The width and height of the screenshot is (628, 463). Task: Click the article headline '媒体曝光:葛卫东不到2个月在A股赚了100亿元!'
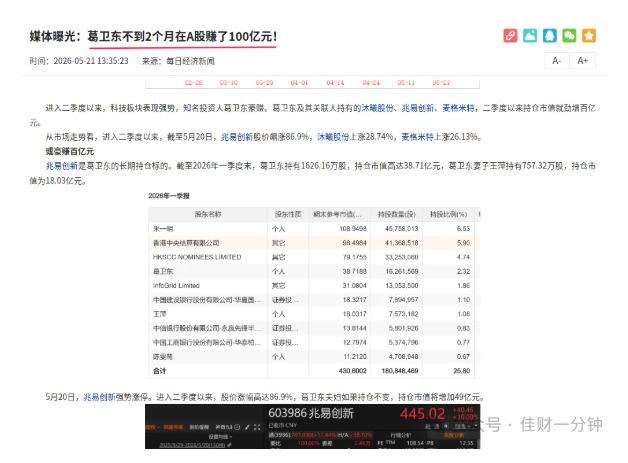tap(153, 36)
